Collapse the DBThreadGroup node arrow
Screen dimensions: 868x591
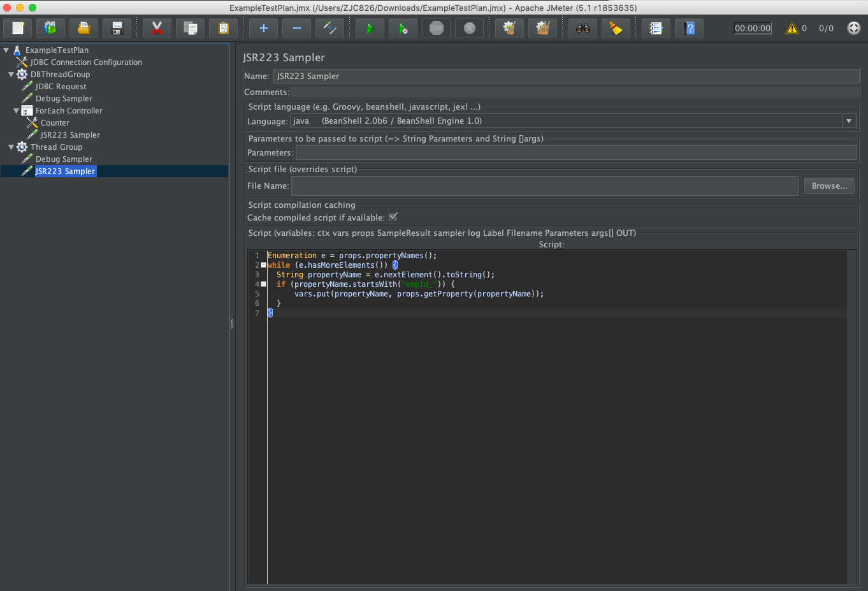pos(11,74)
